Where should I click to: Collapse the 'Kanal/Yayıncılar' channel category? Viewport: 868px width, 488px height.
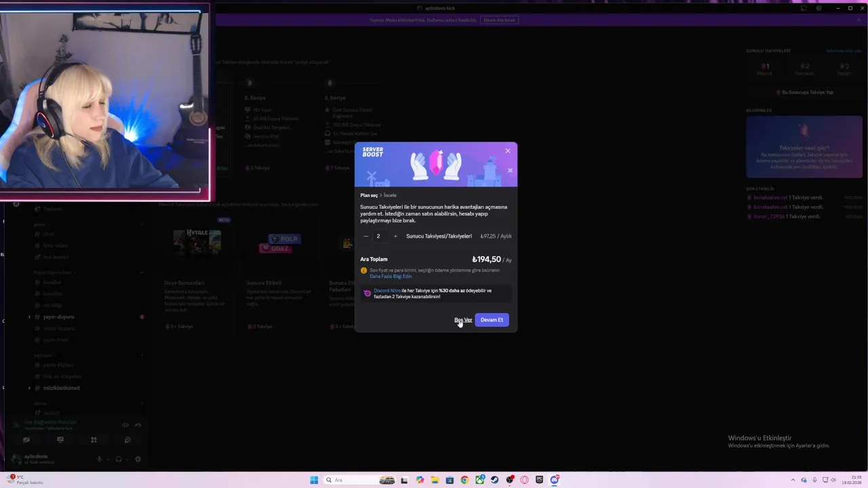coord(53,272)
